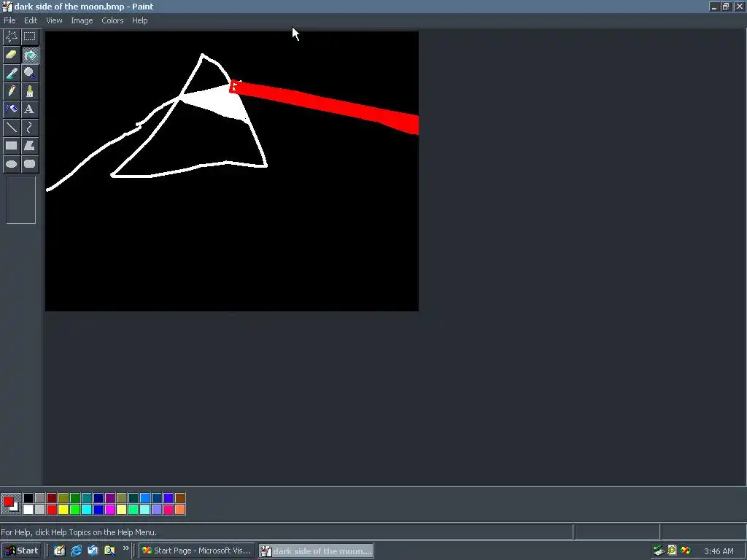Pick the hot pink color swatch

click(169, 510)
